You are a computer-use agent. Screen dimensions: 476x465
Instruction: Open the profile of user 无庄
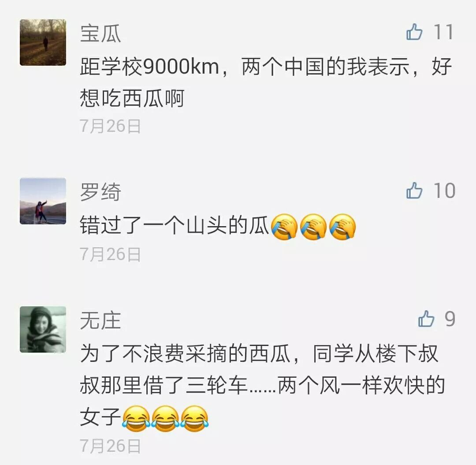click(100, 320)
